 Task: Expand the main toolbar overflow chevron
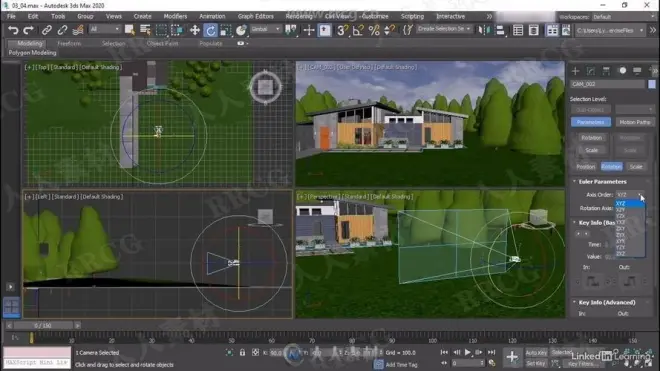pyautogui.click(x=652, y=30)
